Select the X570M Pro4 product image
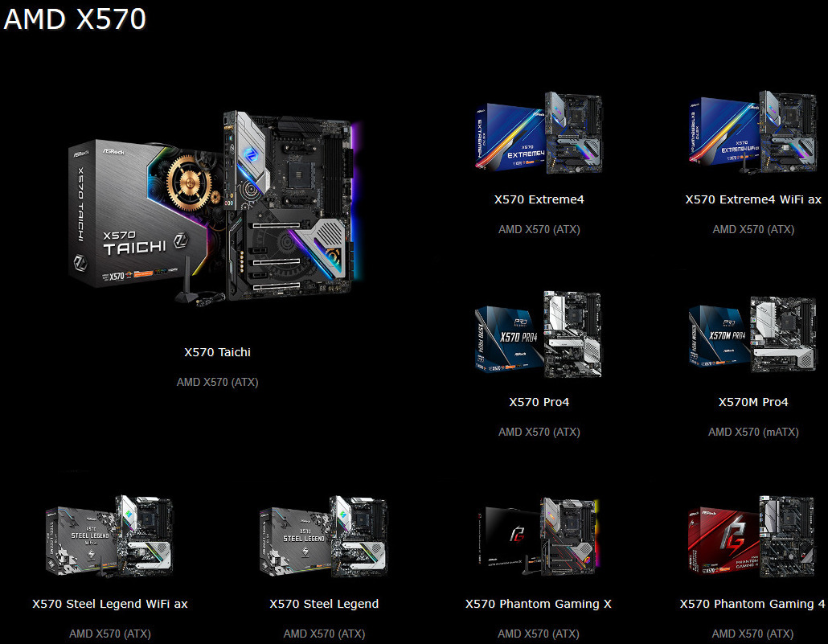 coord(753,334)
